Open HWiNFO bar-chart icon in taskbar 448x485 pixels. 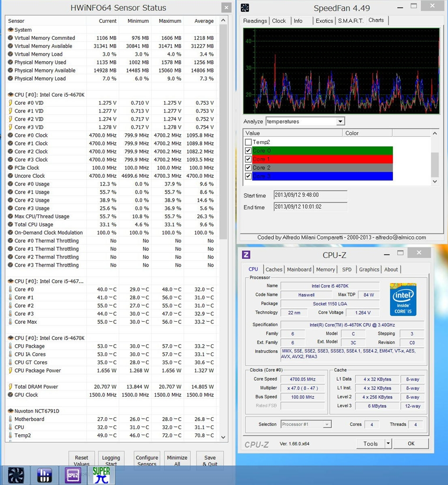pyautogui.click(x=44, y=475)
